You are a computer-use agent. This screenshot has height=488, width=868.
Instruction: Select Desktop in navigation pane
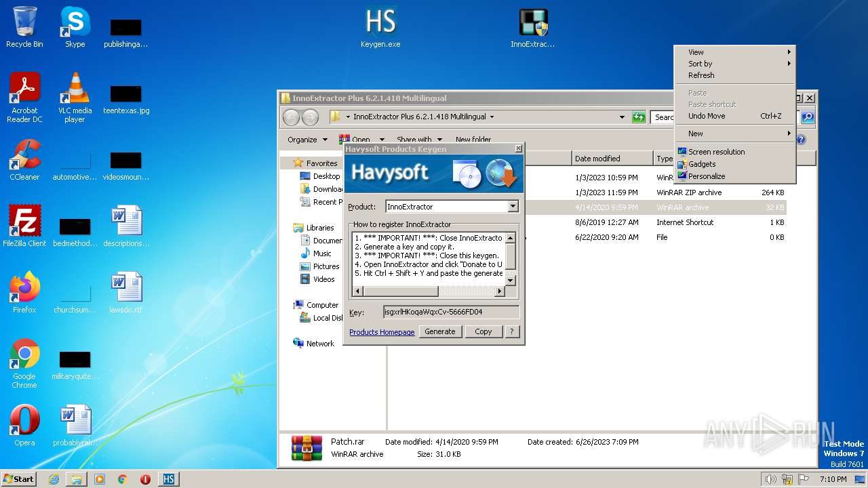pyautogui.click(x=326, y=176)
